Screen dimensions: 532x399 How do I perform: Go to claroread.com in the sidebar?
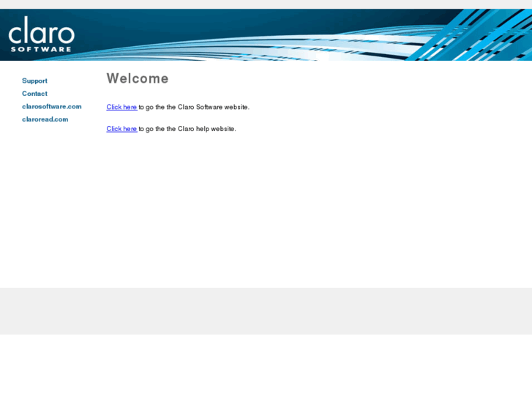[x=45, y=119]
